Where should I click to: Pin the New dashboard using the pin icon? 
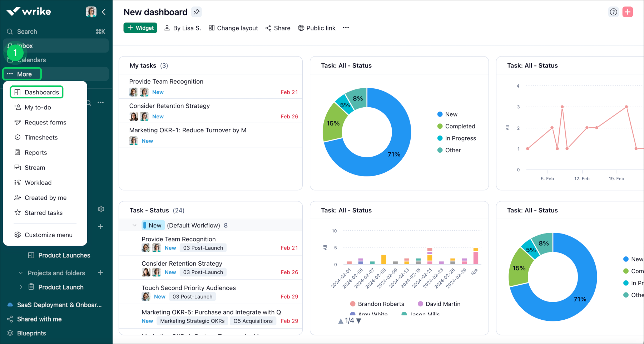point(196,12)
